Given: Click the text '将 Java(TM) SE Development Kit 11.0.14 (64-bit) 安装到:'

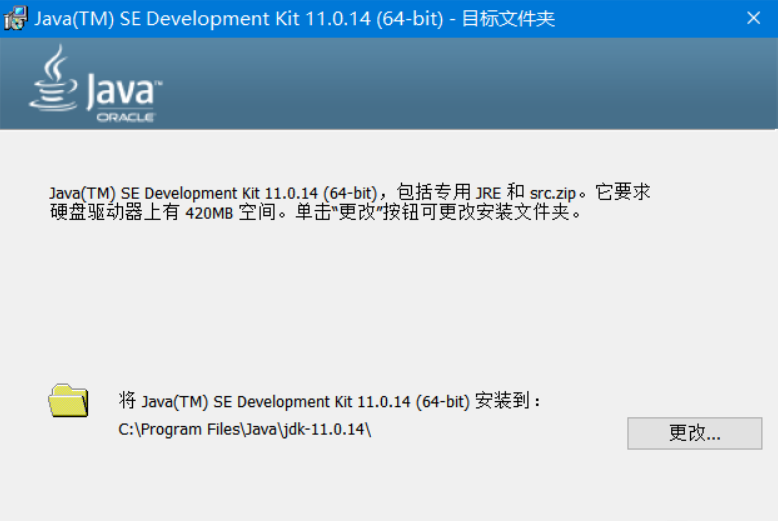Looking at the screenshot, I should 329,400.
